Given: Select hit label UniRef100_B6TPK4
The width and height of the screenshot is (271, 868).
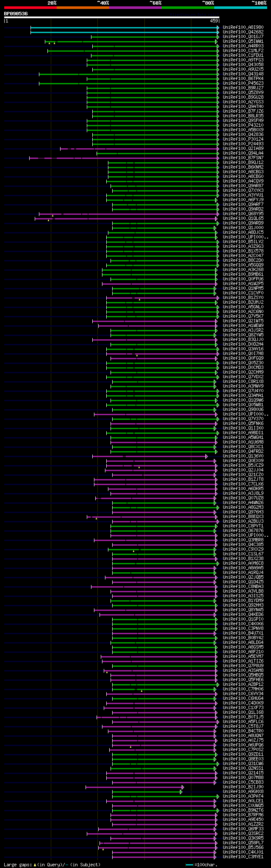Looking at the screenshot, I should (x=243, y=78).
